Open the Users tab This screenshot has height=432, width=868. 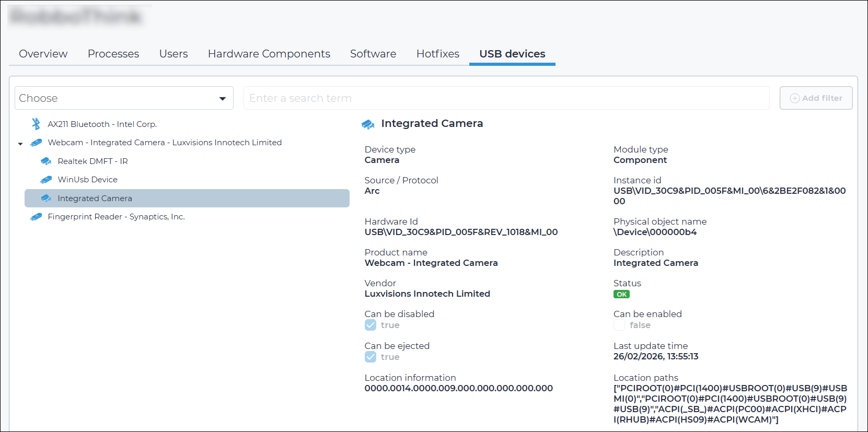coord(173,54)
